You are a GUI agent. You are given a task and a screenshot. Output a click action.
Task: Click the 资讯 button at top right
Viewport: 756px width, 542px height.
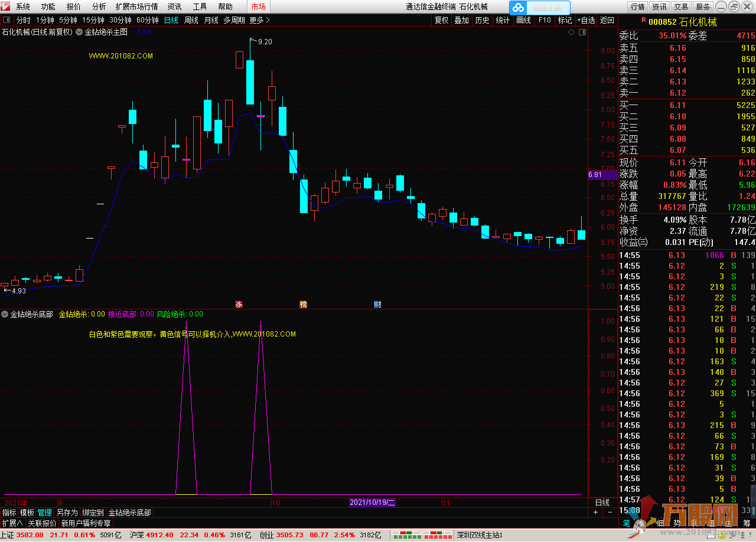tap(659, 7)
